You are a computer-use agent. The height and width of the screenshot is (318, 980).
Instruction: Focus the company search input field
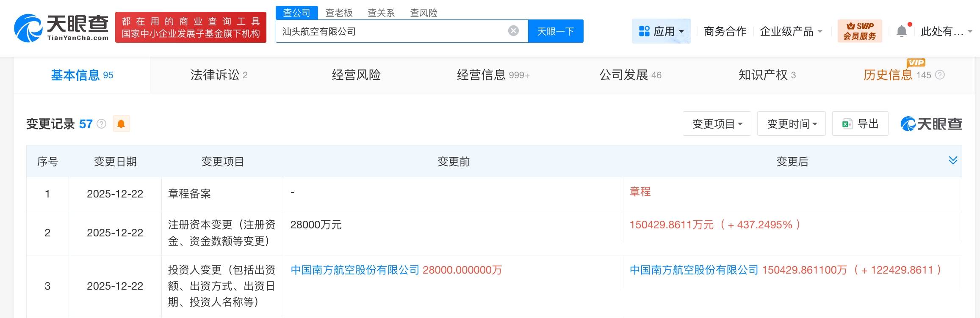point(390,31)
